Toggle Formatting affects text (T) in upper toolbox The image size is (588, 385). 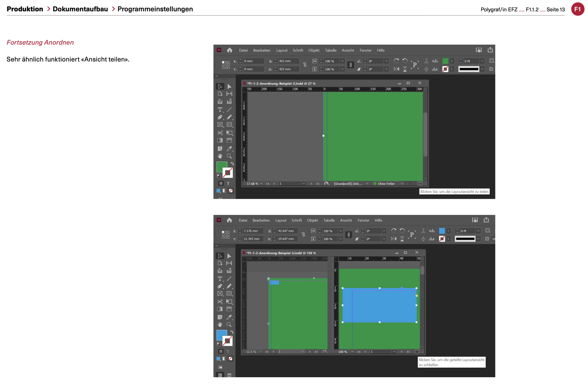point(228,183)
